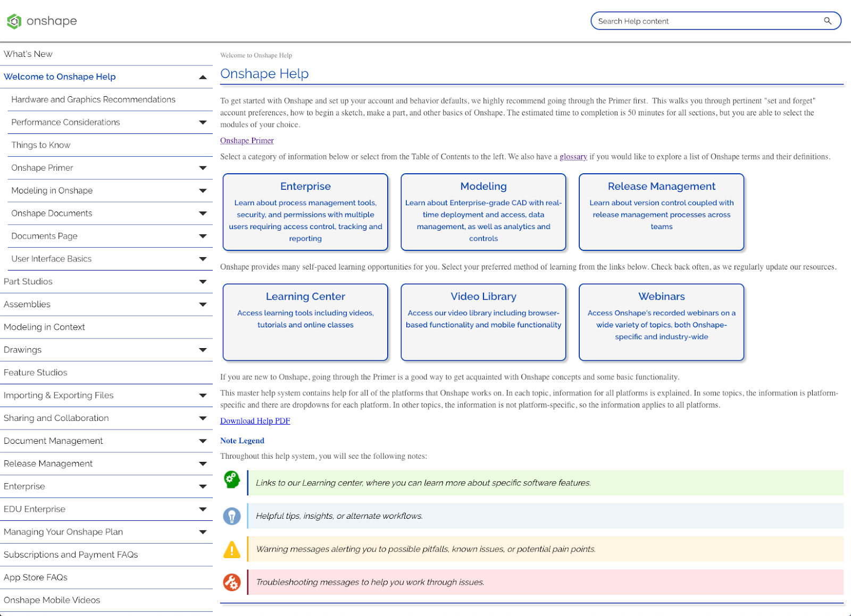This screenshot has height=616, width=851.
Task: Click the Onshape logo icon
Action: pyautogui.click(x=14, y=21)
